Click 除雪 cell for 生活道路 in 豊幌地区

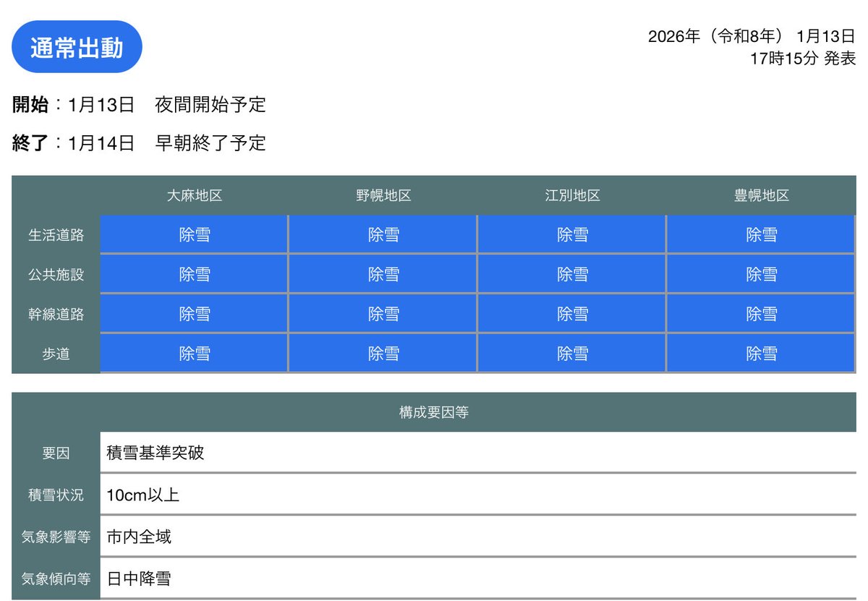coord(761,235)
